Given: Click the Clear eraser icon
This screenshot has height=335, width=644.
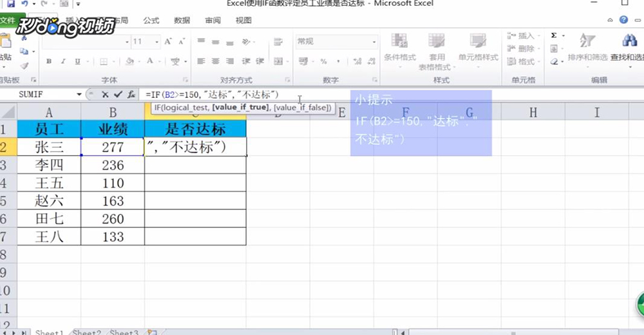Looking at the screenshot, I should [x=554, y=62].
